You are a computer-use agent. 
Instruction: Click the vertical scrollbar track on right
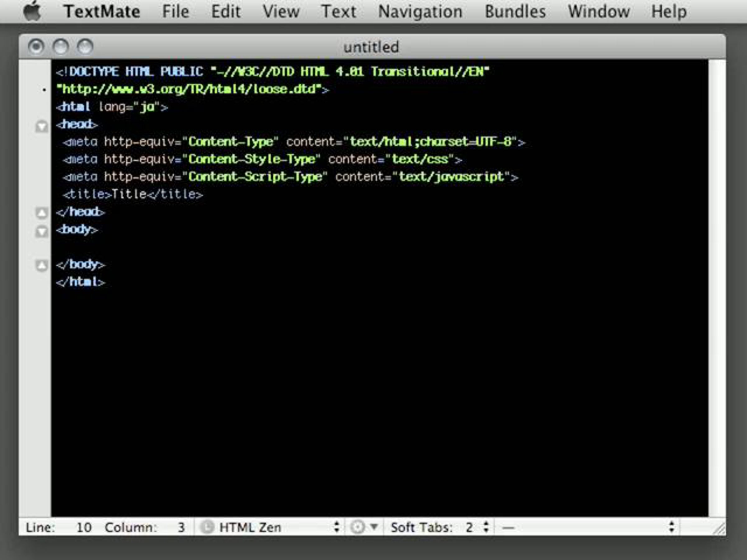(716, 287)
